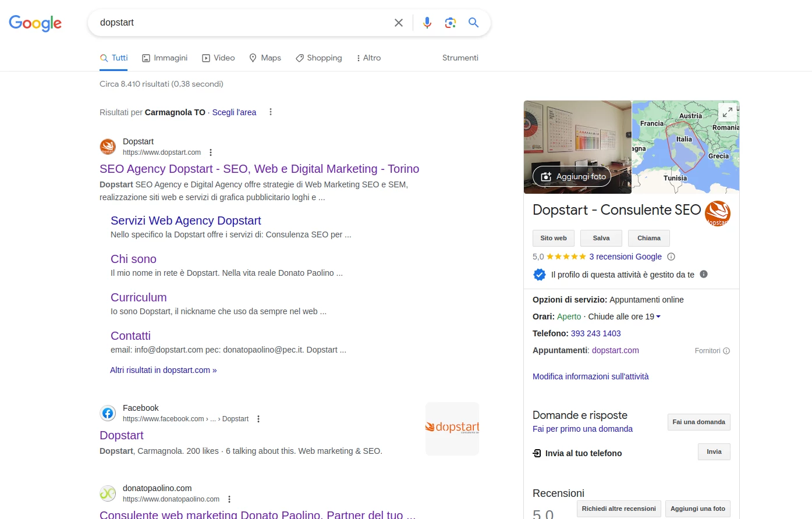Click the Italy map thumbnail
The image size is (812, 519).
point(686,147)
